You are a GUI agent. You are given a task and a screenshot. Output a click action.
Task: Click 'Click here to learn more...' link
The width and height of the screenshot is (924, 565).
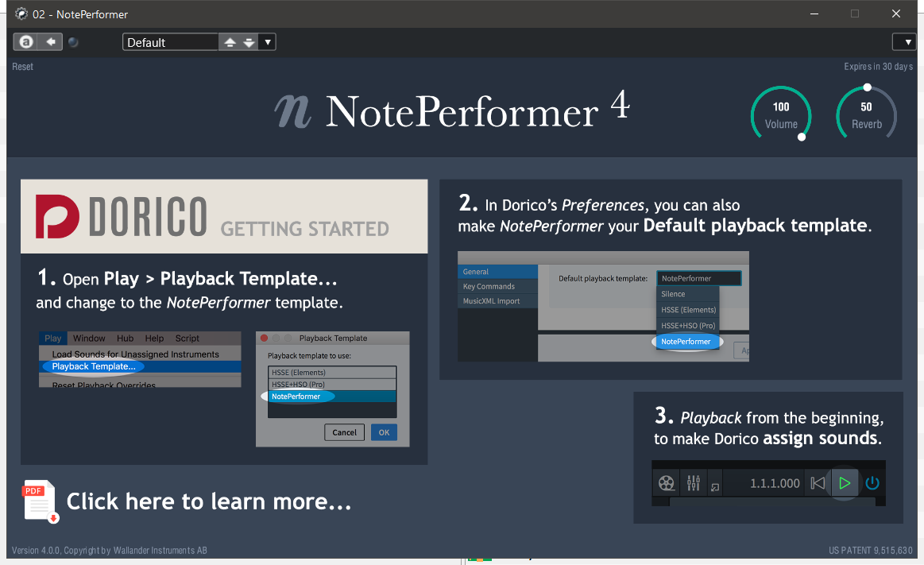(x=209, y=501)
